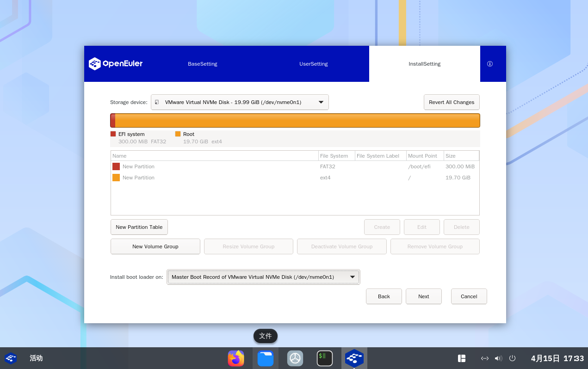This screenshot has height=369, width=588.
Task: Click the red FAT32 partition row icon
Action: point(116,166)
